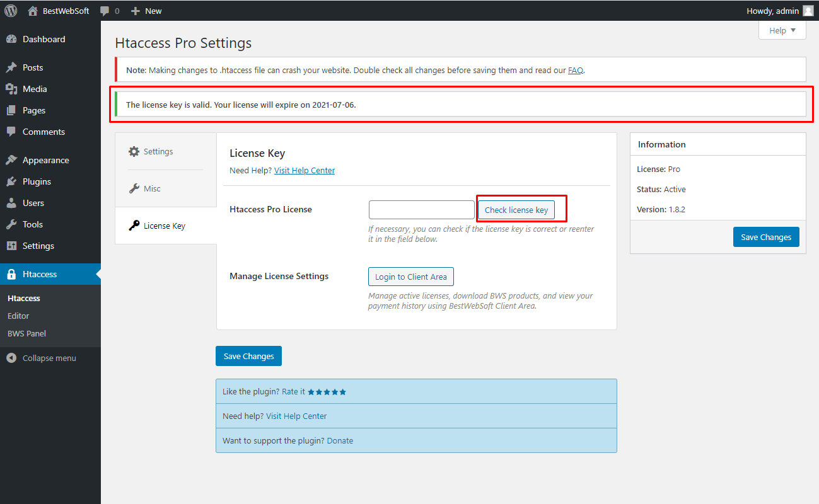The height and width of the screenshot is (504, 819).
Task: Open Media in the admin menu
Action: coord(50,89)
